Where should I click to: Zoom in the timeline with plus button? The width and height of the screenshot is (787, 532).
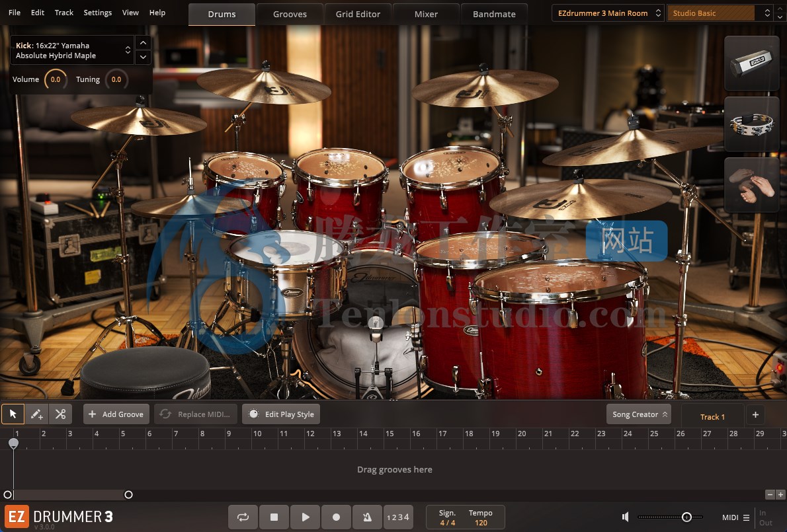tap(780, 494)
